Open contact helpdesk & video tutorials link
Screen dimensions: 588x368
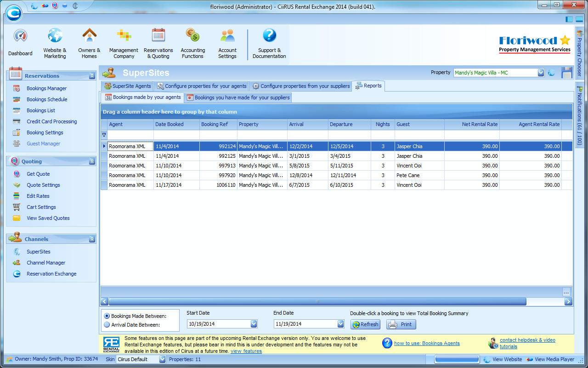(527, 343)
